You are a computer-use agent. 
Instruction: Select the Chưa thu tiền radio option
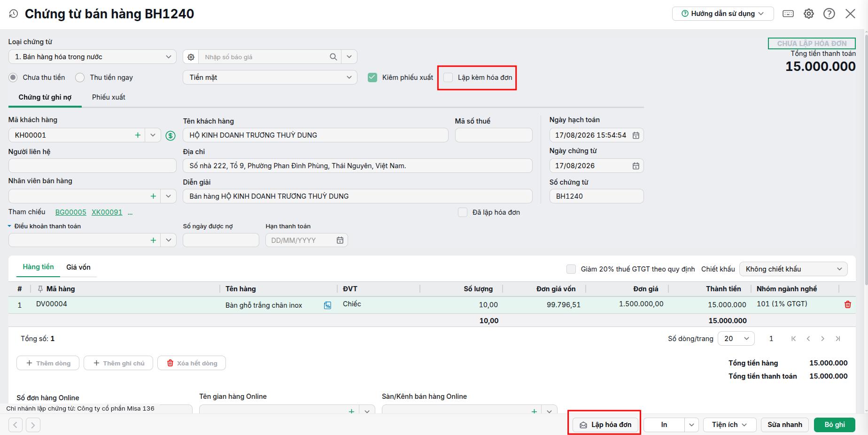[13, 78]
